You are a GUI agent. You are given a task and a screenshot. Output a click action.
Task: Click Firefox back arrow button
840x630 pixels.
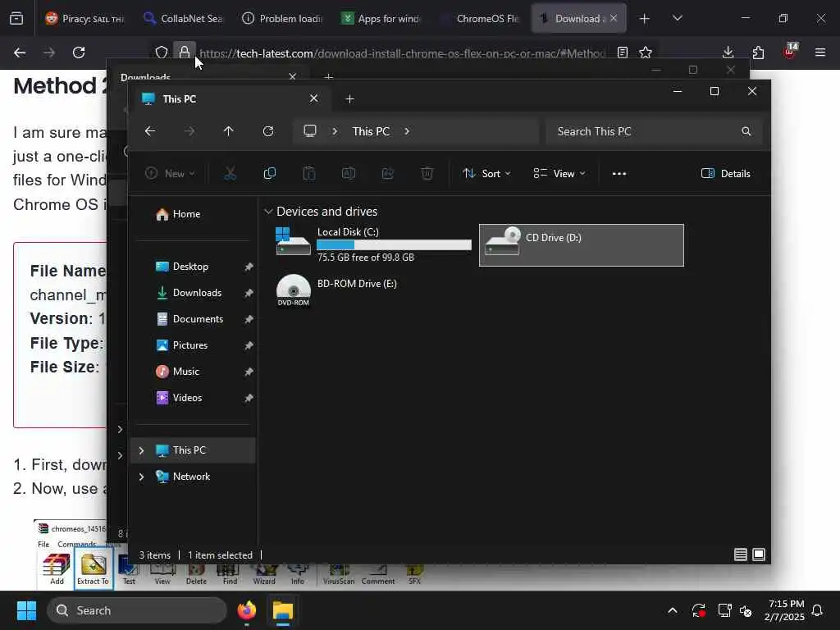(20, 52)
